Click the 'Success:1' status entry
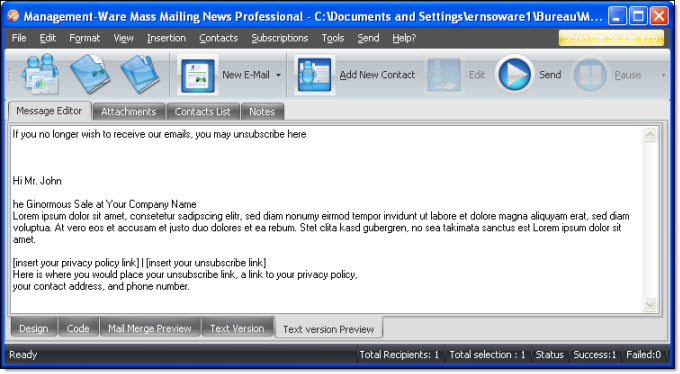Image resolution: width=680 pixels, height=374 pixels. [x=595, y=355]
